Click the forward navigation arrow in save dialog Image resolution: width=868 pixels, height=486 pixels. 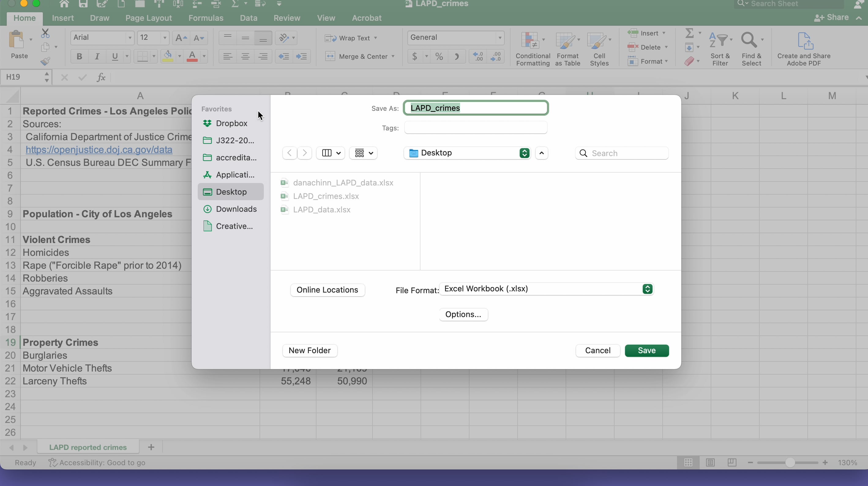[305, 153]
